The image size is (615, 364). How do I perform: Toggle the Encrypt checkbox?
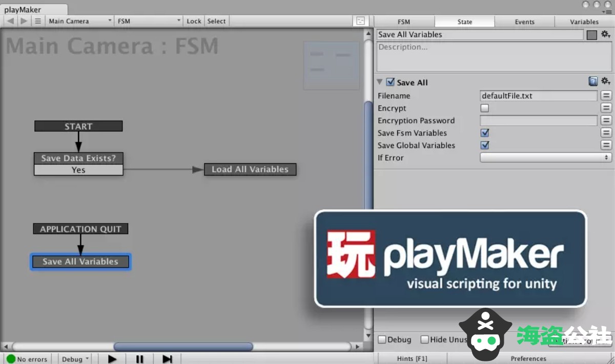[484, 108]
